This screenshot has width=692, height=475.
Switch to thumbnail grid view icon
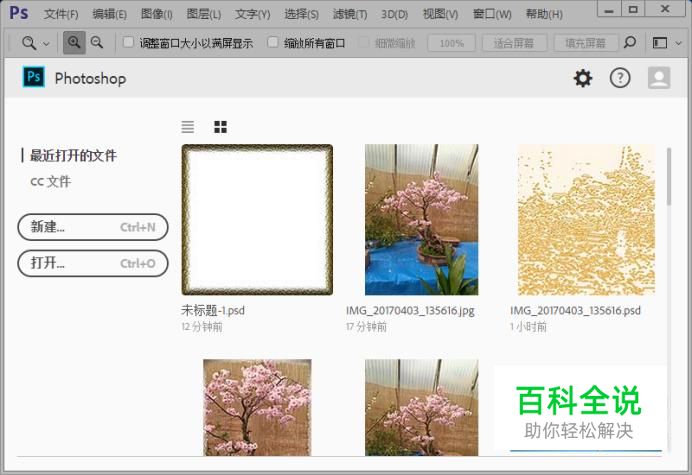click(220, 127)
